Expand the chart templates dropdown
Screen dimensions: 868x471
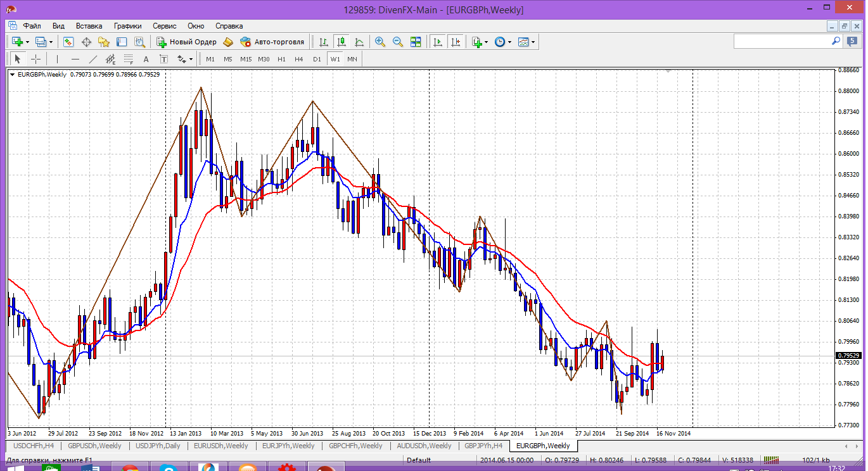coord(533,42)
